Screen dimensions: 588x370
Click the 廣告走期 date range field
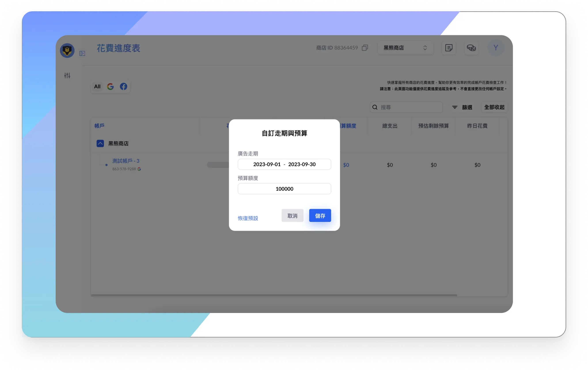tap(284, 164)
